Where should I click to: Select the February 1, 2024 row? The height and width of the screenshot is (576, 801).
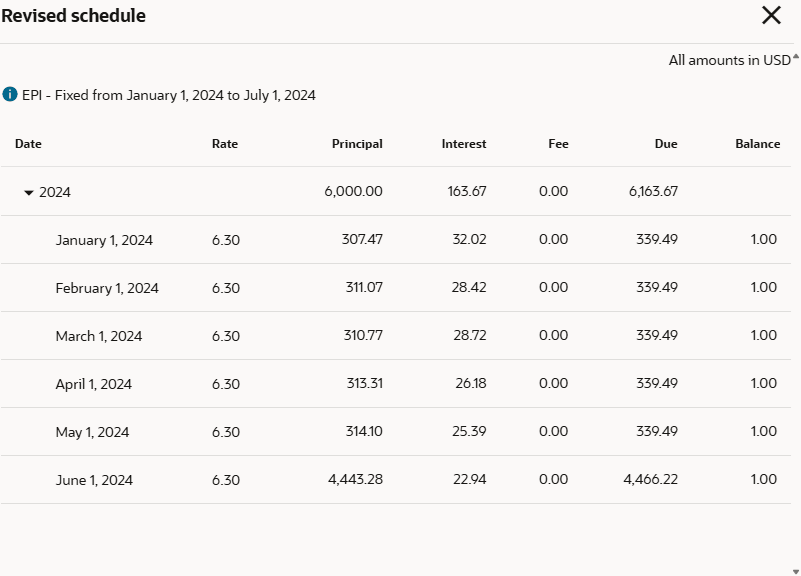click(107, 288)
